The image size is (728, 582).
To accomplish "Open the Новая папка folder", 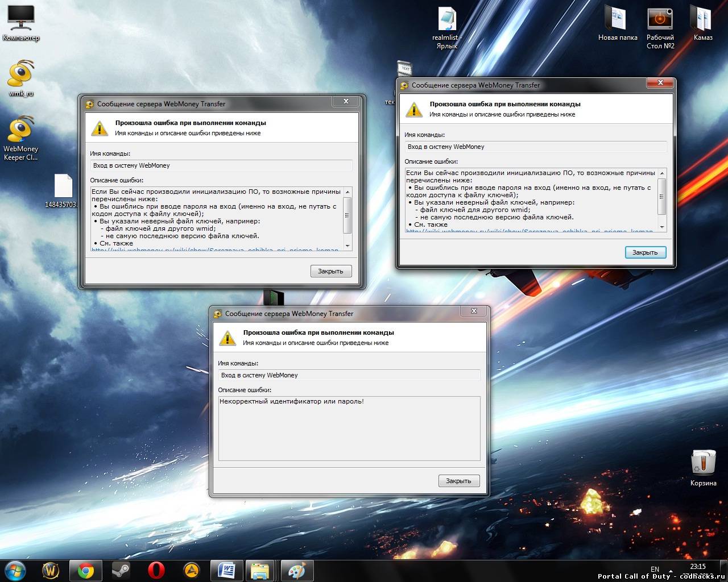I will 618,24.
